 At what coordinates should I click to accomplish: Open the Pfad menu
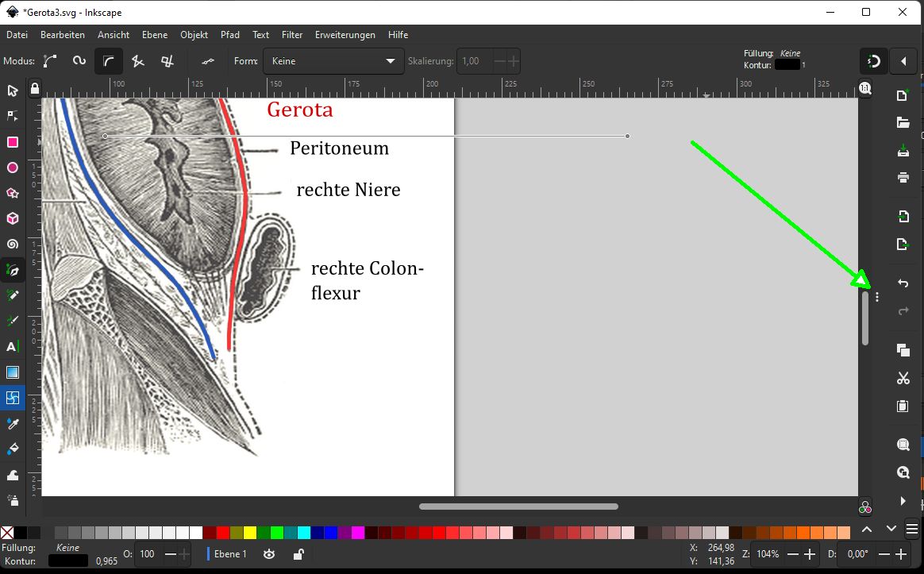pyautogui.click(x=230, y=35)
